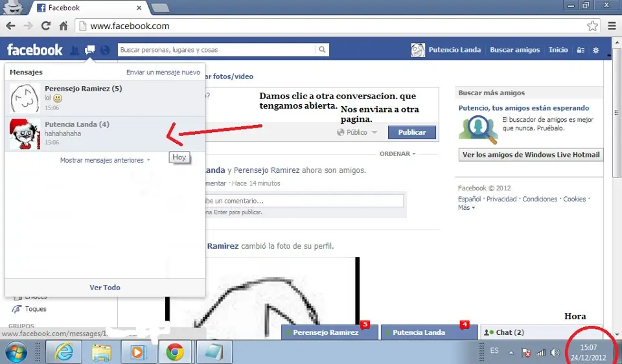Click the taskbar clock showing 15:07
622x364 pixels.
tap(588, 352)
